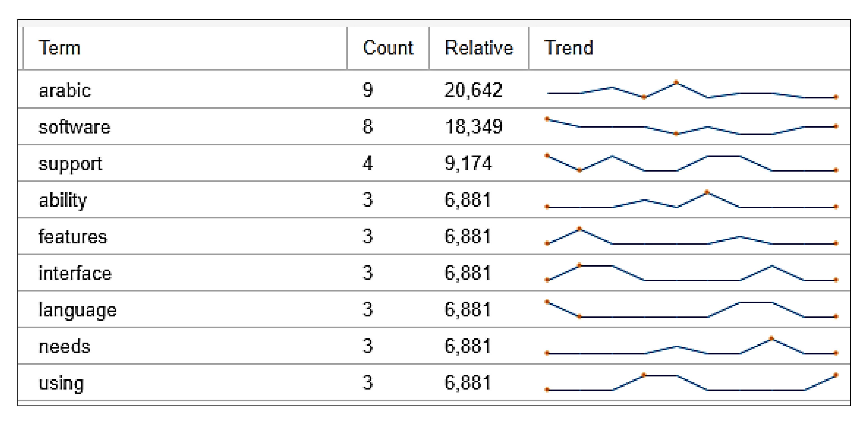Choose the 'ability' term row

(x=63, y=200)
